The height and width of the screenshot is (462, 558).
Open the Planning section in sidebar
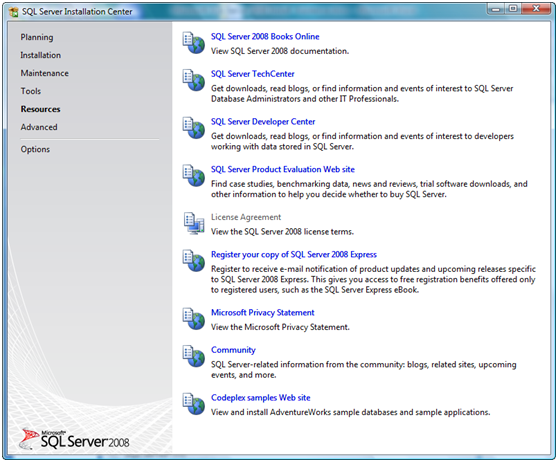pyautogui.click(x=37, y=37)
